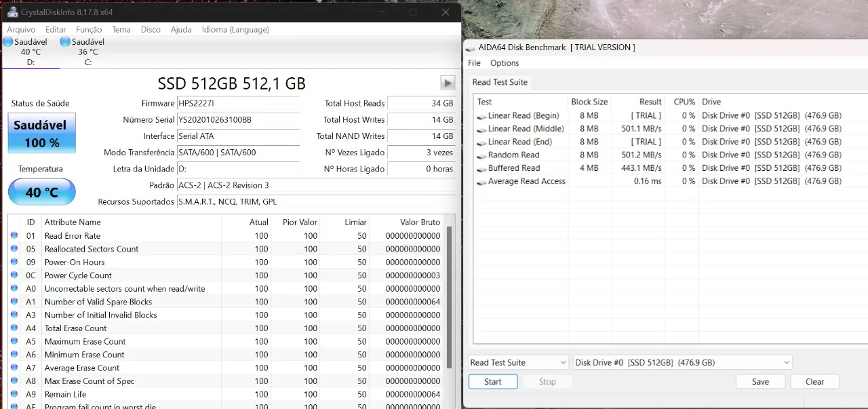Screen dimensions: 868x409
Task: Click the Recursos Suportados S.M.A.R.T. features field
Action: coord(316,202)
